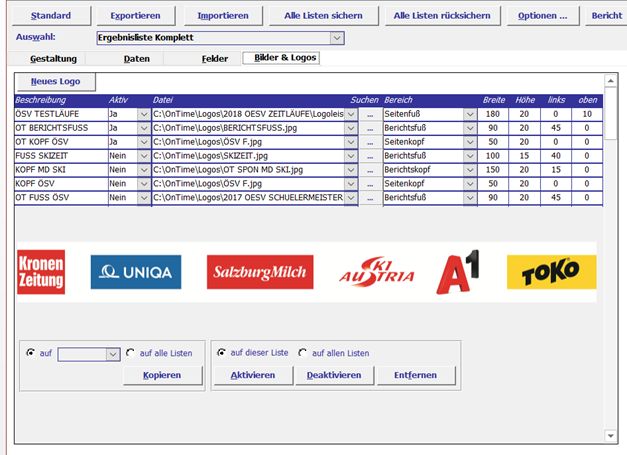Select the 'auf' radio button
The image size is (627, 455).
(30, 353)
